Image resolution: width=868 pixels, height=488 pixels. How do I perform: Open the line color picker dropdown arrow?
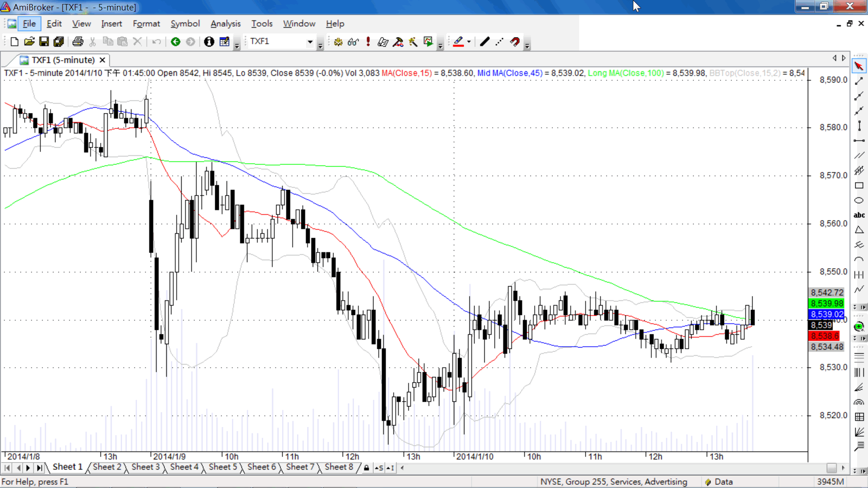(x=469, y=42)
